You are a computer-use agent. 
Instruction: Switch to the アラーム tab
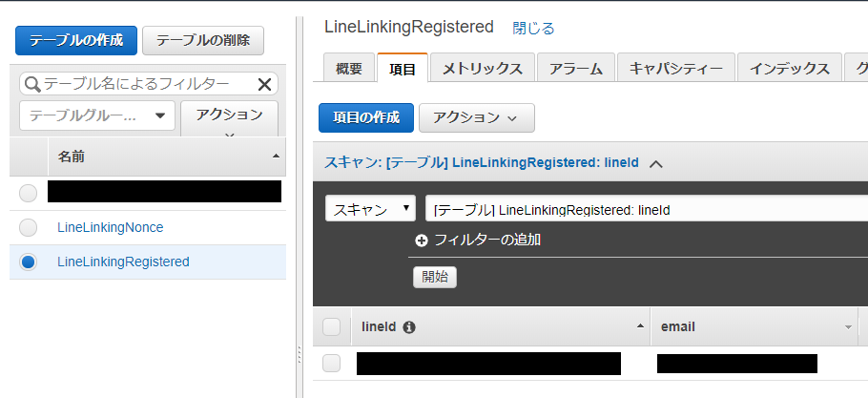[576, 69]
